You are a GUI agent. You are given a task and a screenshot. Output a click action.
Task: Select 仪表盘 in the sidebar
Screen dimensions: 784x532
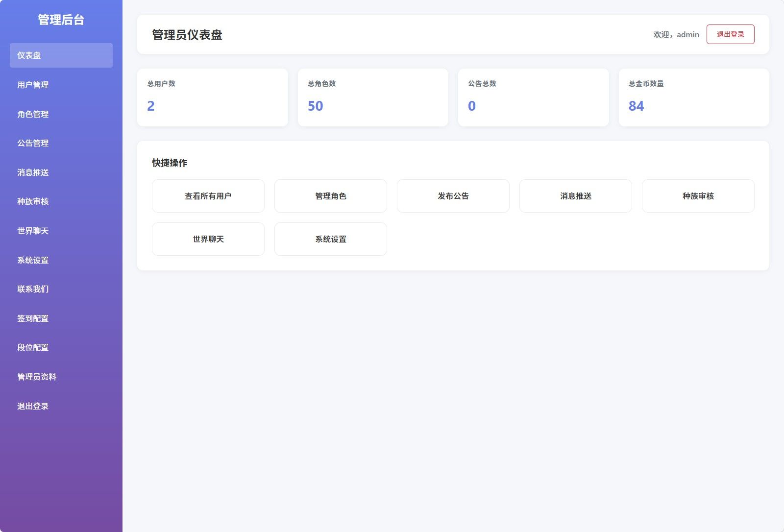point(32,55)
